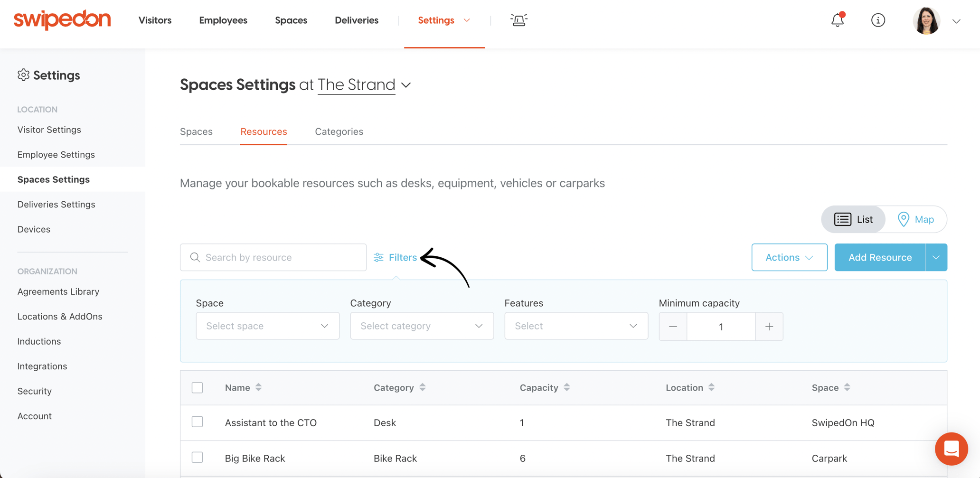Viewport: 980px width, 478px height.
Task: Click the SwipedOn logo
Action: tap(62, 20)
